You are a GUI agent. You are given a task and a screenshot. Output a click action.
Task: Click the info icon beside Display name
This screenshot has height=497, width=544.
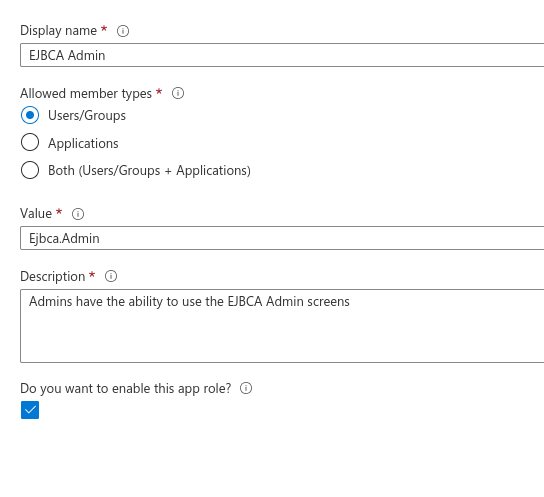tap(123, 31)
